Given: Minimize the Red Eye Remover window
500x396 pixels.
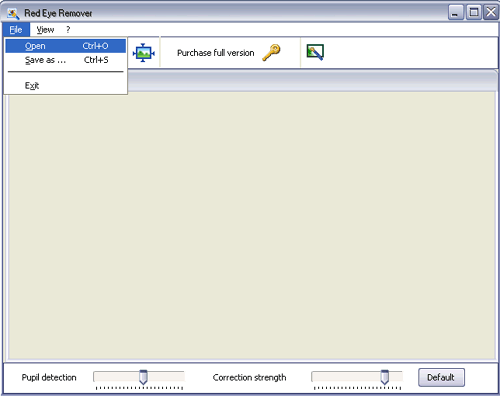Looking at the screenshot, I should point(455,13).
